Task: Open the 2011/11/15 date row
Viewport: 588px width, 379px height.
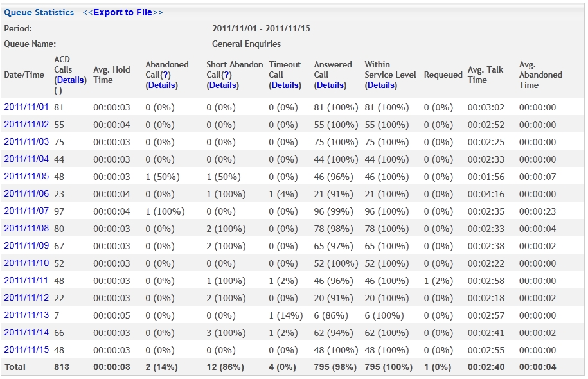Action: point(26,349)
